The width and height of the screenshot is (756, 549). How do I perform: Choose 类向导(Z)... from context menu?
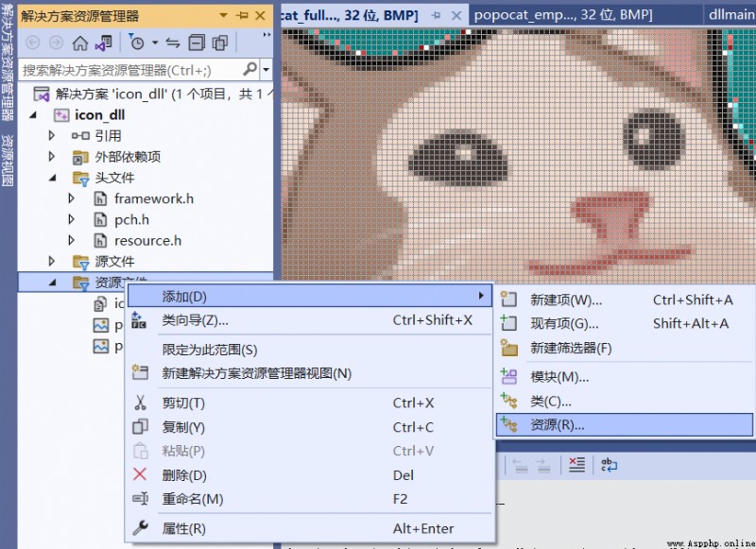coord(310,320)
